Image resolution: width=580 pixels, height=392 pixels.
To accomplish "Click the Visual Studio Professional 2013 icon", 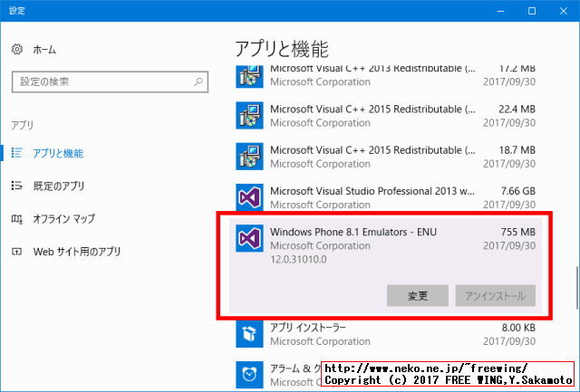I will [250, 197].
